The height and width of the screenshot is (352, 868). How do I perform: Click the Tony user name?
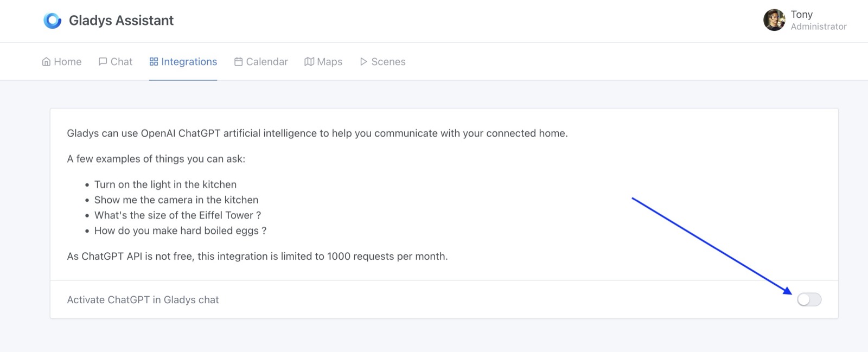[x=801, y=15]
